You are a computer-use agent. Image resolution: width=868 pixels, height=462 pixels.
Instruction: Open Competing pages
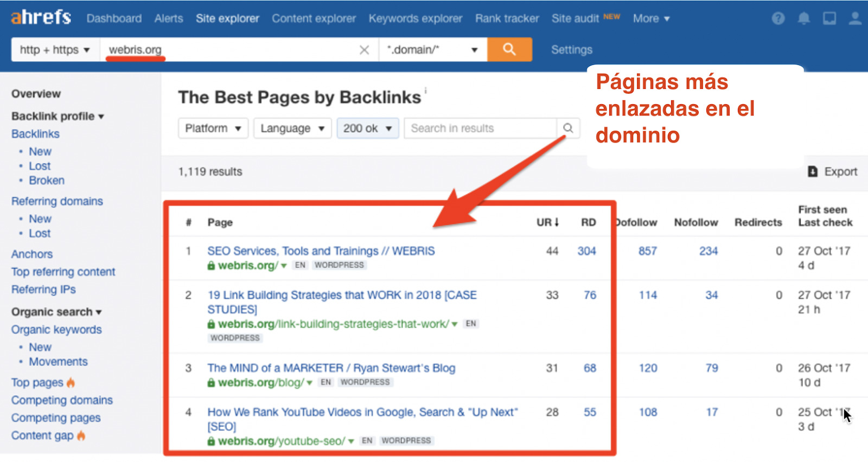[56, 418]
